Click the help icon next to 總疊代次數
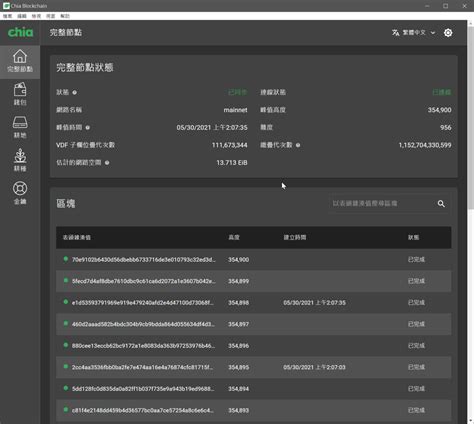Image resolution: width=474 pixels, height=424 pixels. point(298,145)
